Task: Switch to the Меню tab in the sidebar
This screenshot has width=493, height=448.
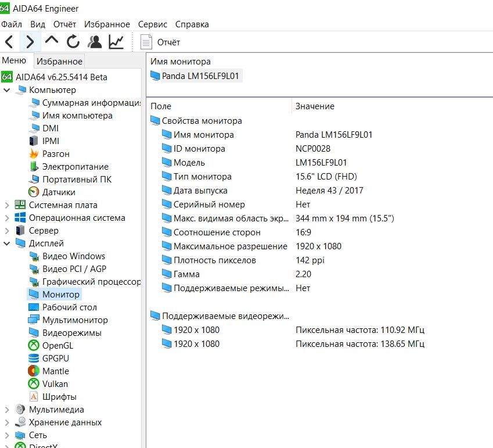Action: (14, 60)
